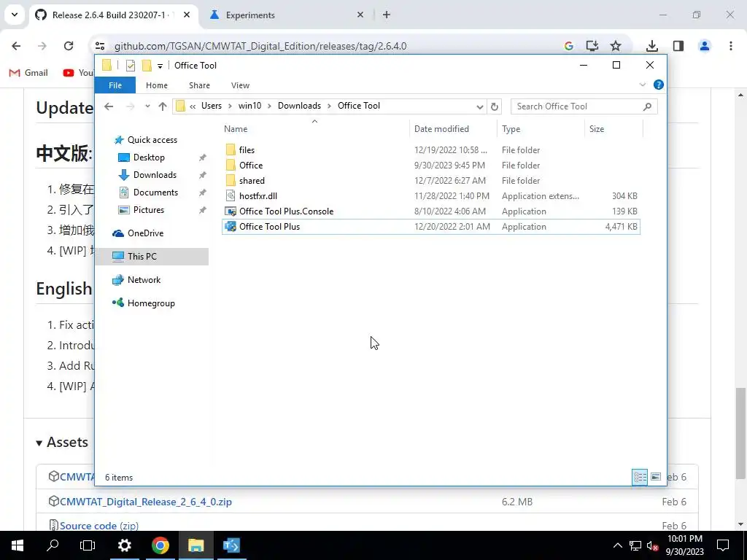Image resolution: width=747 pixels, height=560 pixels.
Task: Open Chrome downloads icon
Action: 651,46
